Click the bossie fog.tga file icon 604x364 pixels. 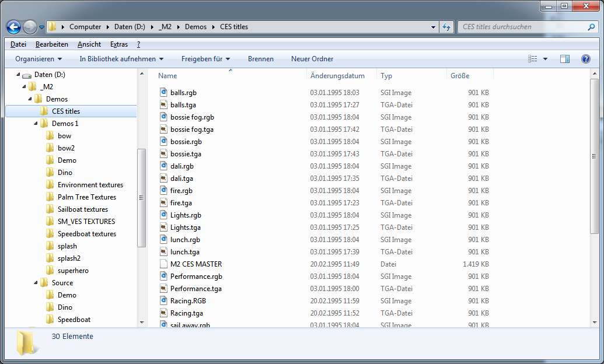pyautogui.click(x=164, y=129)
